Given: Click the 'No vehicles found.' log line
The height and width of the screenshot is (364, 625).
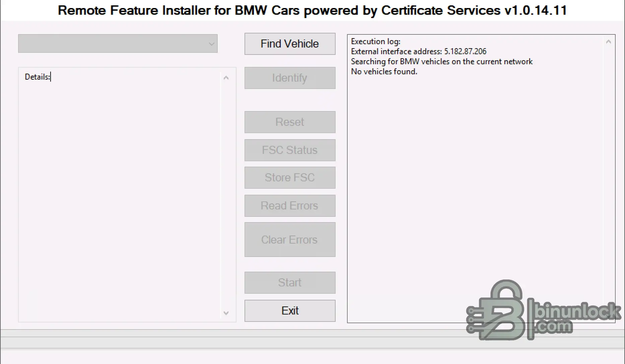Looking at the screenshot, I should pyautogui.click(x=384, y=72).
